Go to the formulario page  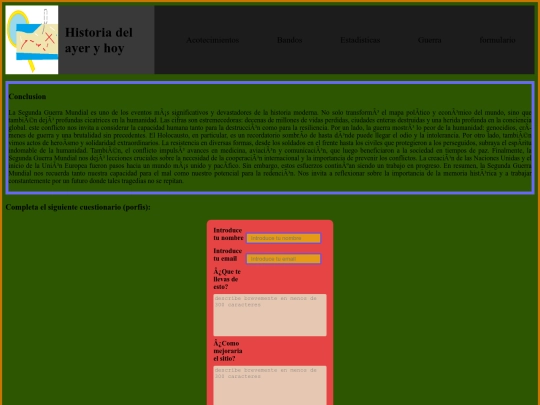point(497,40)
